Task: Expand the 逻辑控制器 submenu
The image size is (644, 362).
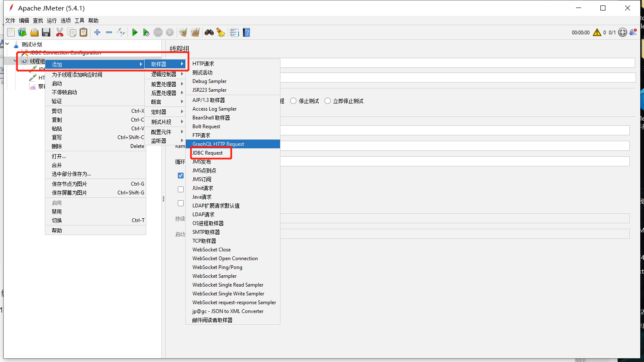Action: pyautogui.click(x=166, y=74)
